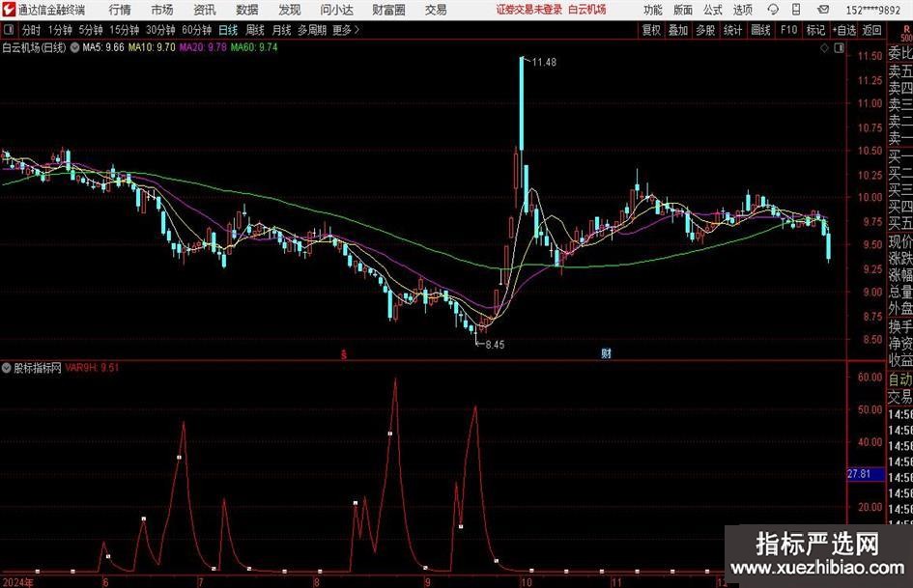
Task: Open 多周期 multi-period view
Action: pyautogui.click(x=312, y=30)
